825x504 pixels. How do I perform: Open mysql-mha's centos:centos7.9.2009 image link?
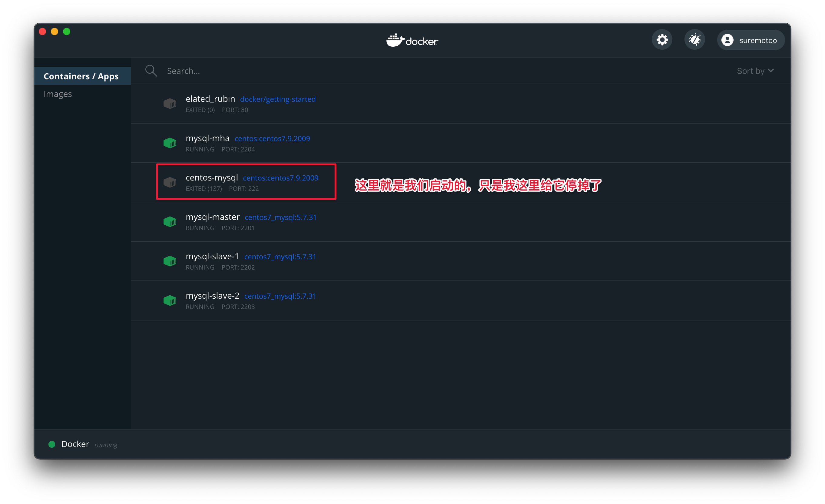[x=272, y=138]
